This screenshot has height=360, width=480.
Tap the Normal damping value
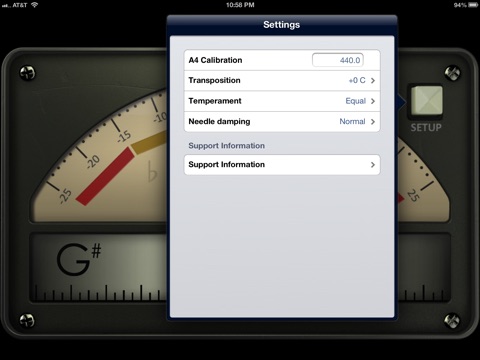click(352, 122)
